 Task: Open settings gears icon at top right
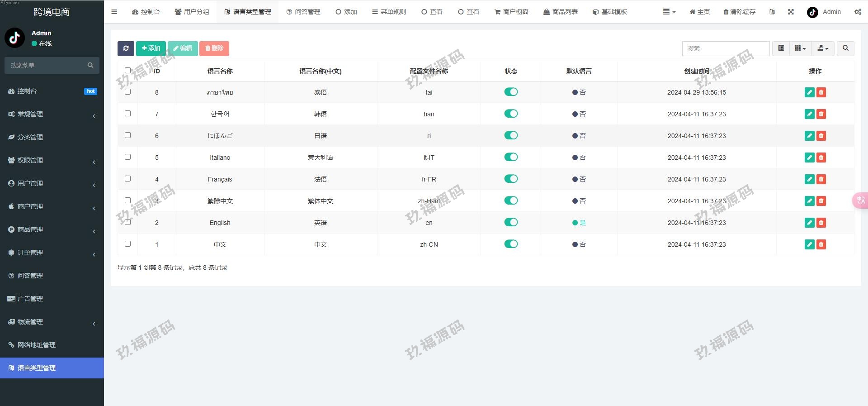pos(858,12)
